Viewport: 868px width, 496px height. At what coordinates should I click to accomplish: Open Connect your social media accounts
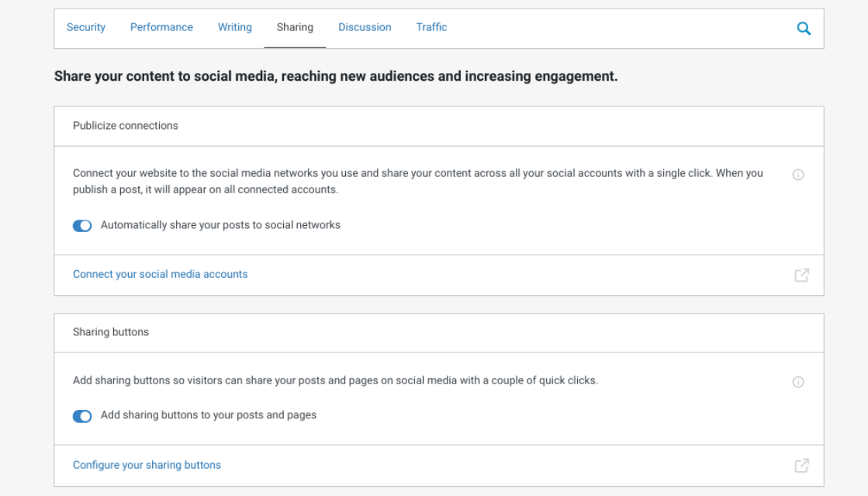[160, 274]
